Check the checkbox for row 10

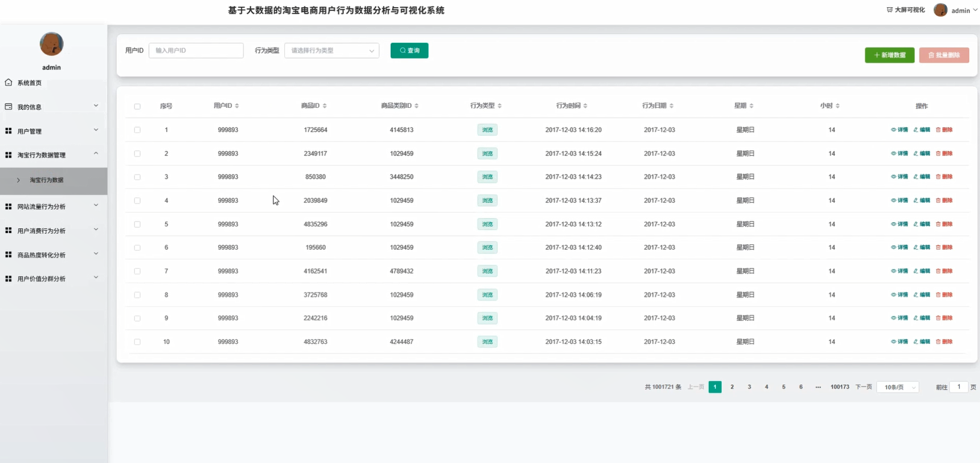point(137,342)
